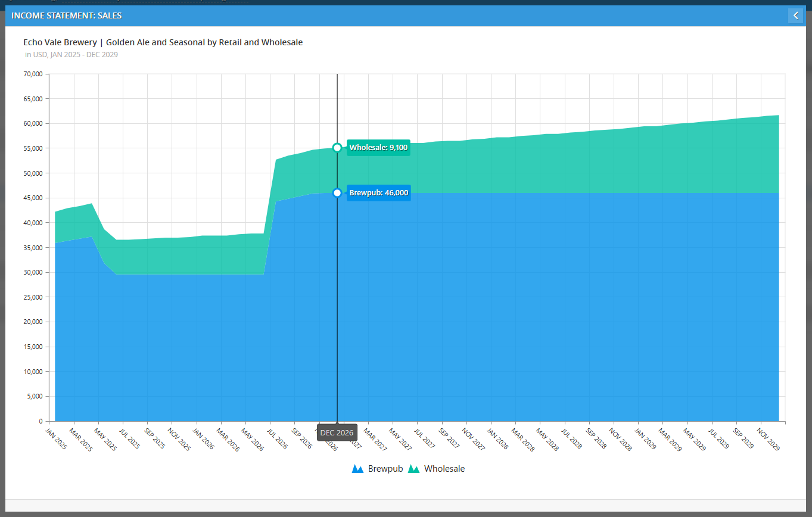
Task: Click the Echo Vale Brewery chart title
Action: tap(163, 42)
